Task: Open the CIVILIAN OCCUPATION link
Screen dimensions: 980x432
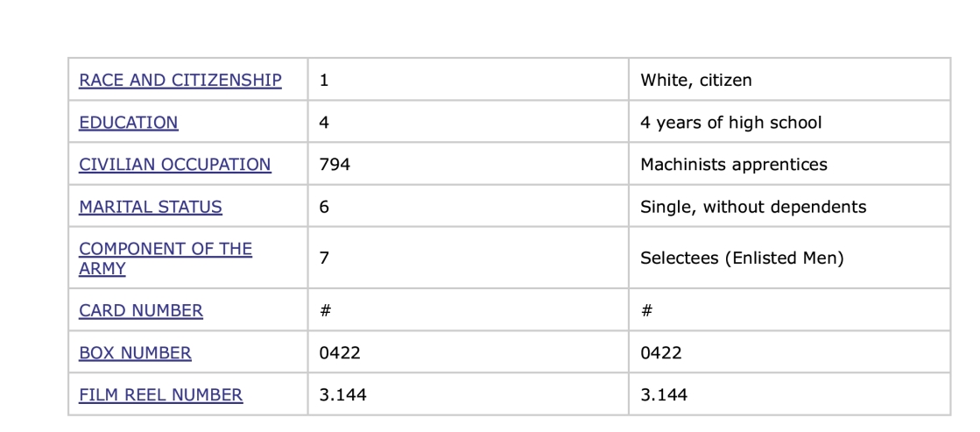Action: [174, 165]
